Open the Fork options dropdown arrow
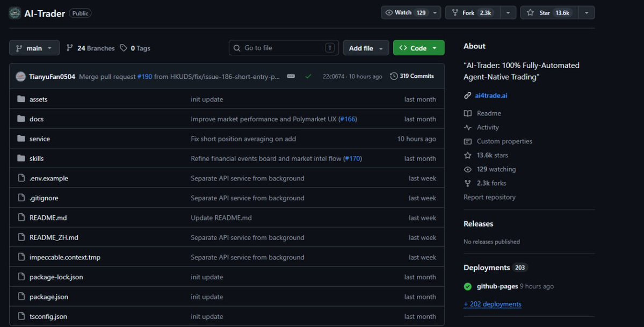 (x=508, y=13)
